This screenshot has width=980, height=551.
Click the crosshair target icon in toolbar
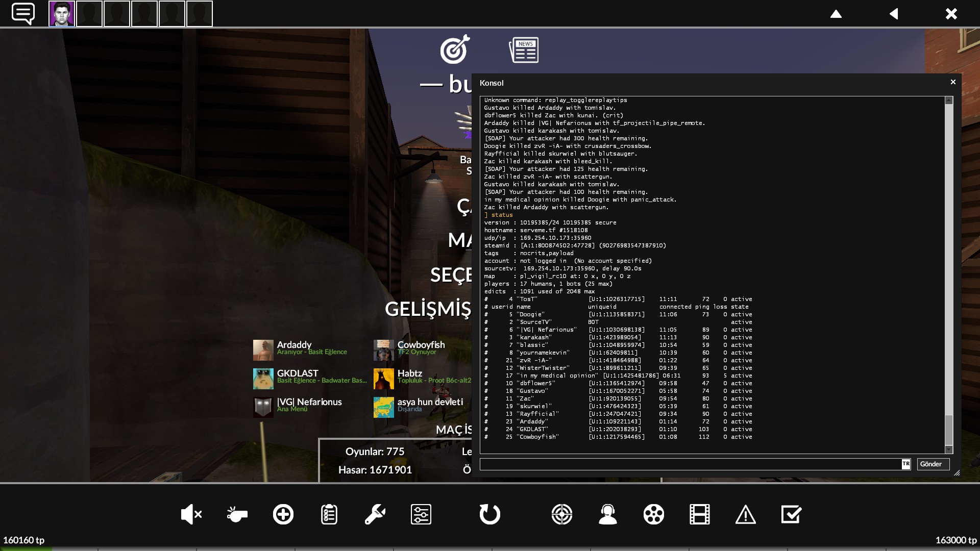pyautogui.click(x=562, y=514)
